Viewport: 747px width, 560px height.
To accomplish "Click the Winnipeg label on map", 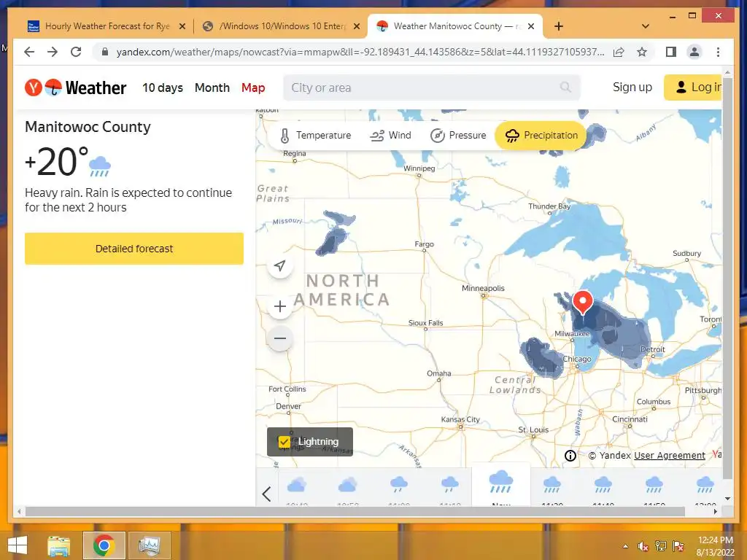I will 419,168.
